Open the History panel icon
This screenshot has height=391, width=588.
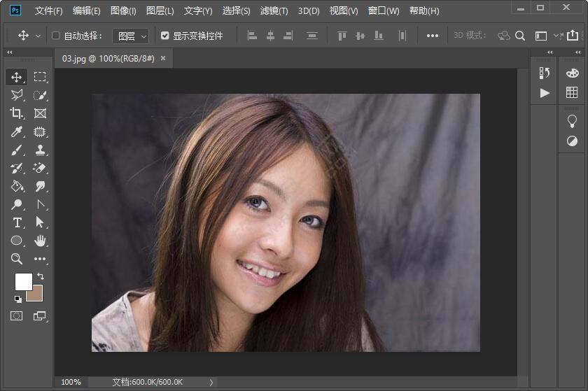(545, 73)
